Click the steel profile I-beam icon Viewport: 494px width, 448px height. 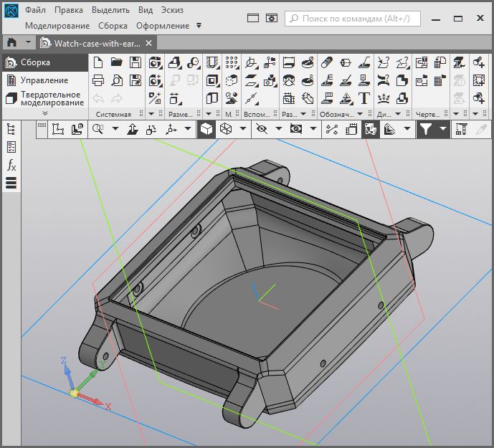tap(459, 62)
